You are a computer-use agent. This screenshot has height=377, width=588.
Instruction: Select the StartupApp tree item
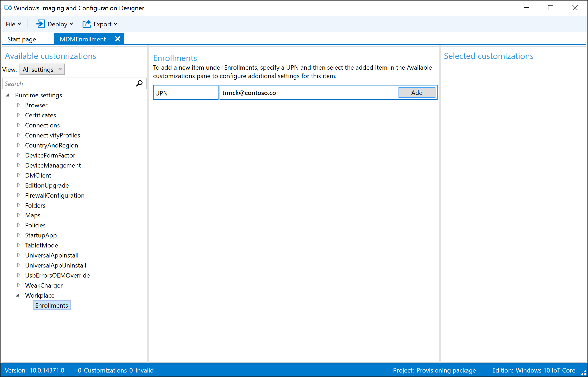coord(41,235)
